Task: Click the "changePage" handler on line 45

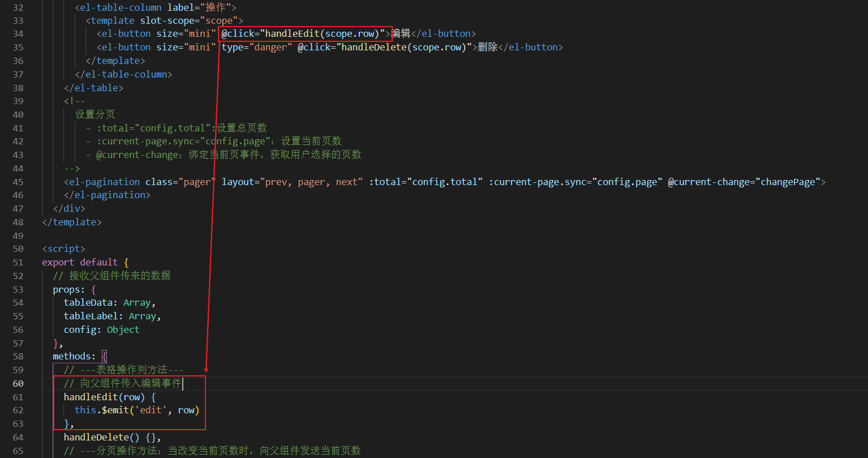Action: pos(788,182)
